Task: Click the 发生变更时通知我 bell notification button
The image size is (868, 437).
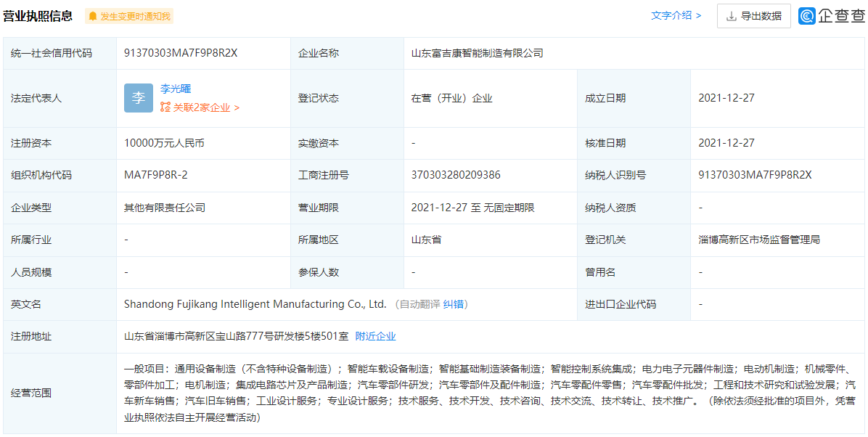Action: (129, 16)
